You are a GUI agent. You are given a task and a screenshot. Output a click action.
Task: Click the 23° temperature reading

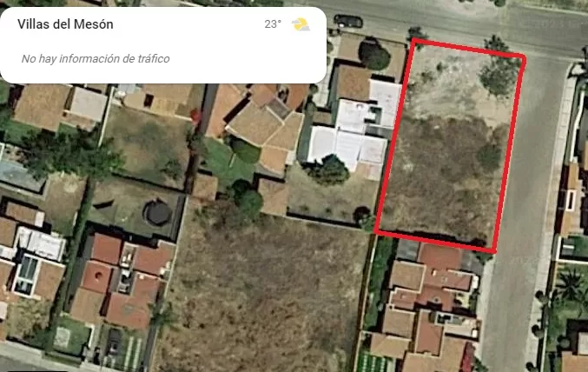[273, 24]
